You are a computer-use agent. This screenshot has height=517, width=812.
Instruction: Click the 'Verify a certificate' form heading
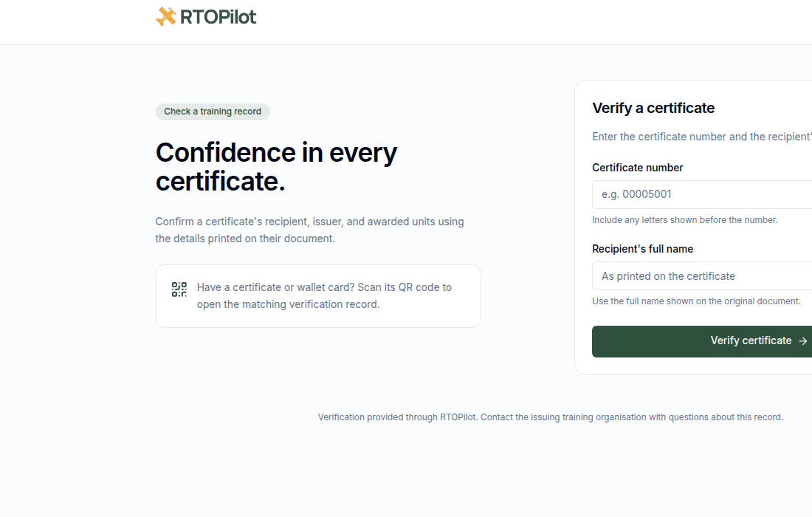click(653, 108)
